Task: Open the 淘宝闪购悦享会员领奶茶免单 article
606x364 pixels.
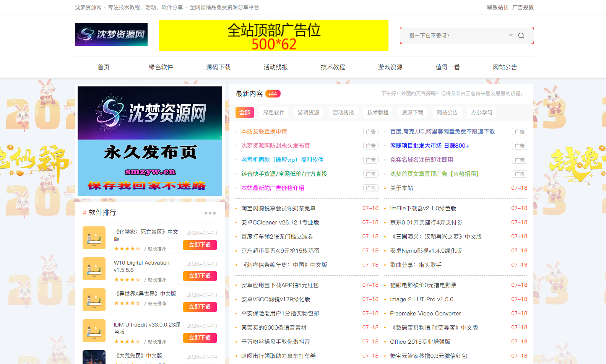Action: click(278, 208)
